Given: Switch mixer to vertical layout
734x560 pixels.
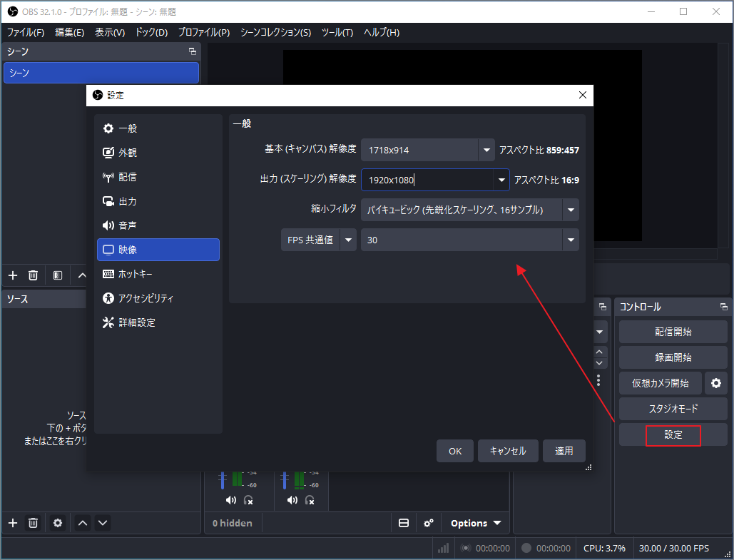Looking at the screenshot, I should tap(403, 523).
